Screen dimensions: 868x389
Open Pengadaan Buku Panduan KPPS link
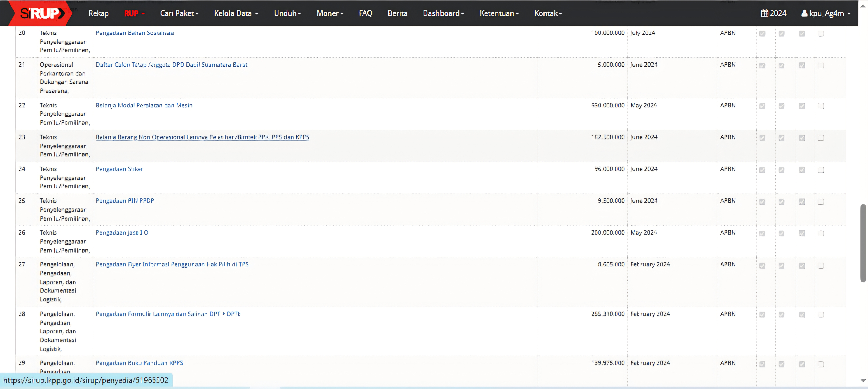click(x=139, y=363)
